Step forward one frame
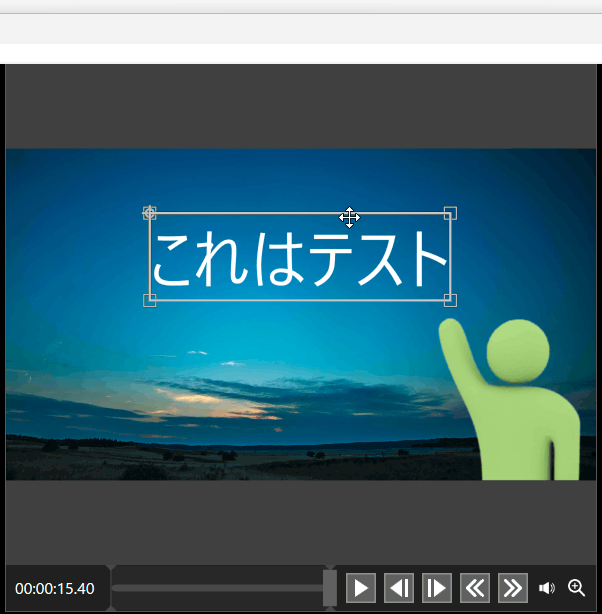Image resolution: width=602 pixels, height=614 pixels. (437, 588)
